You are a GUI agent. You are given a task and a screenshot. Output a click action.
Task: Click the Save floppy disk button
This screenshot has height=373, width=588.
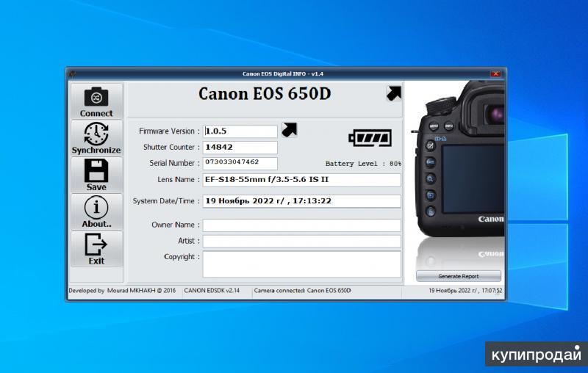(x=96, y=175)
